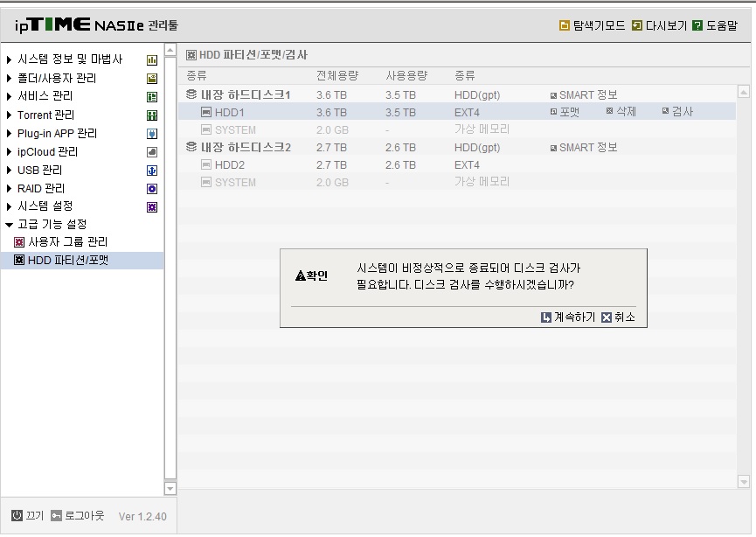Expand the RAID 관리 menu arrow
Screen dimensions: 756x537
(9, 188)
